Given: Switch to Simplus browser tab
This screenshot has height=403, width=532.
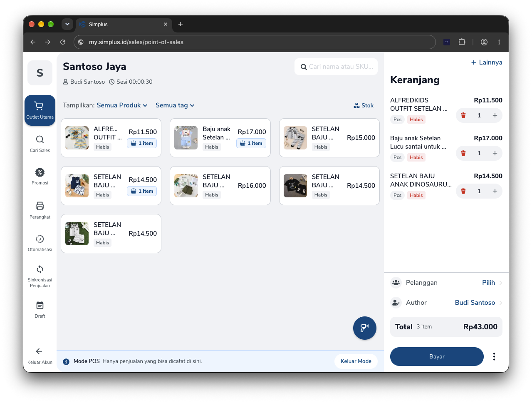Looking at the screenshot, I should point(123,24).
